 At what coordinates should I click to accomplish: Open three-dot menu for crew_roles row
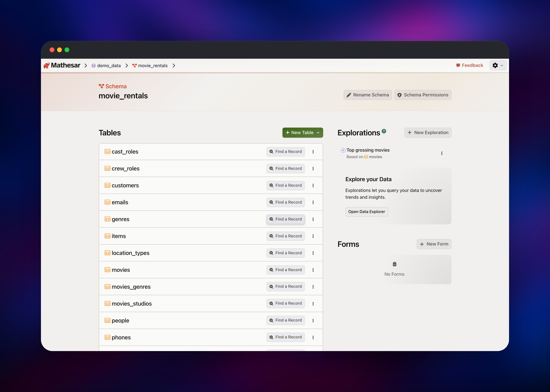click(x=313, y=169)
